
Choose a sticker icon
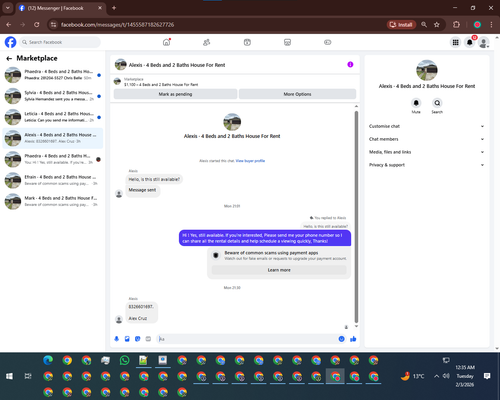click(x=138, y=339)
